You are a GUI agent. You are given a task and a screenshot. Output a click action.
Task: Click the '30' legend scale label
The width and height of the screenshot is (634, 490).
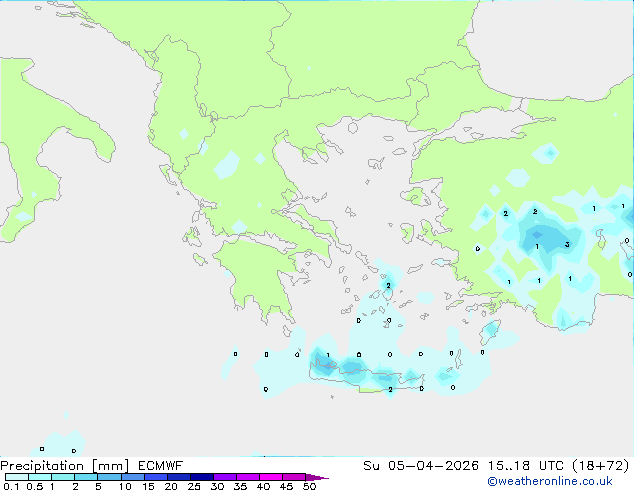[x=217, y=486]
